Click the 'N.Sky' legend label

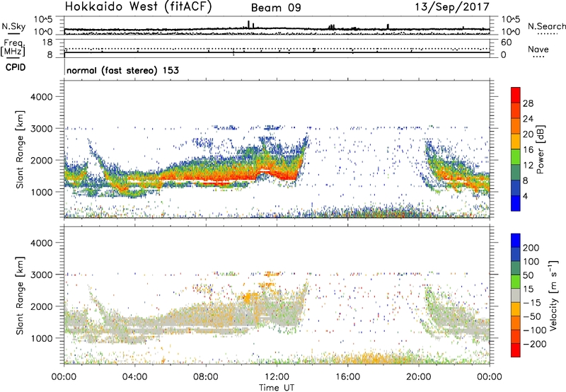click(x=13, y=26)
